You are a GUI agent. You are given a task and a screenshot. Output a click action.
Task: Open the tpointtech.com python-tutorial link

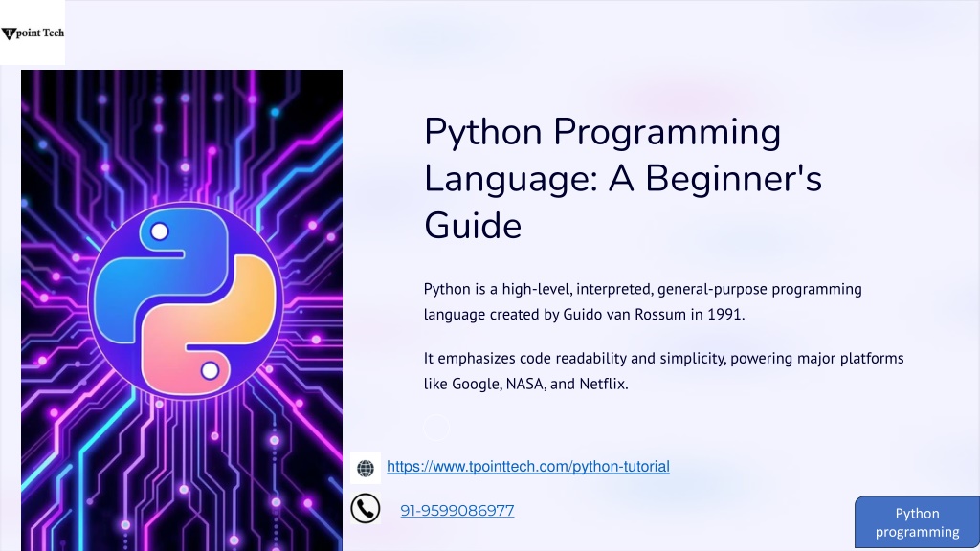coord(528,467)
